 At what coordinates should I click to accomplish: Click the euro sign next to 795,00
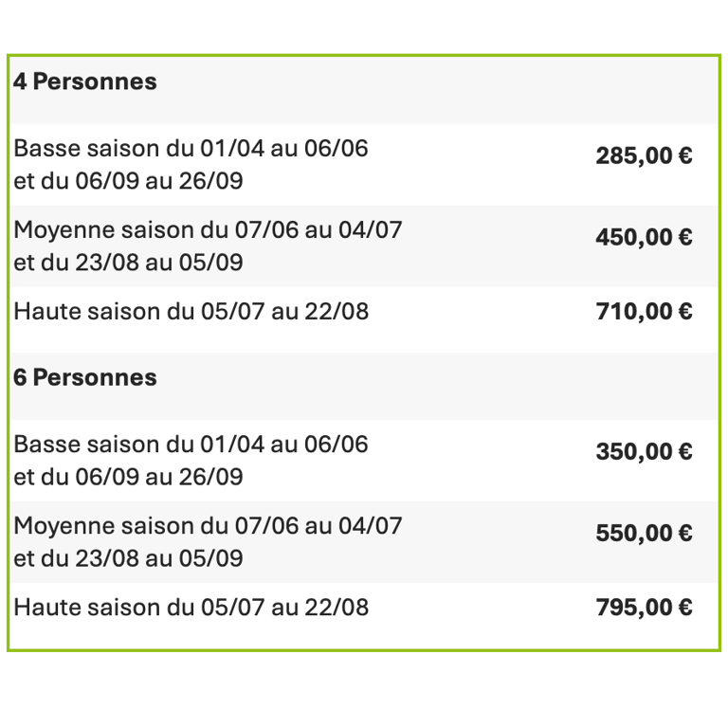(684, 608)
